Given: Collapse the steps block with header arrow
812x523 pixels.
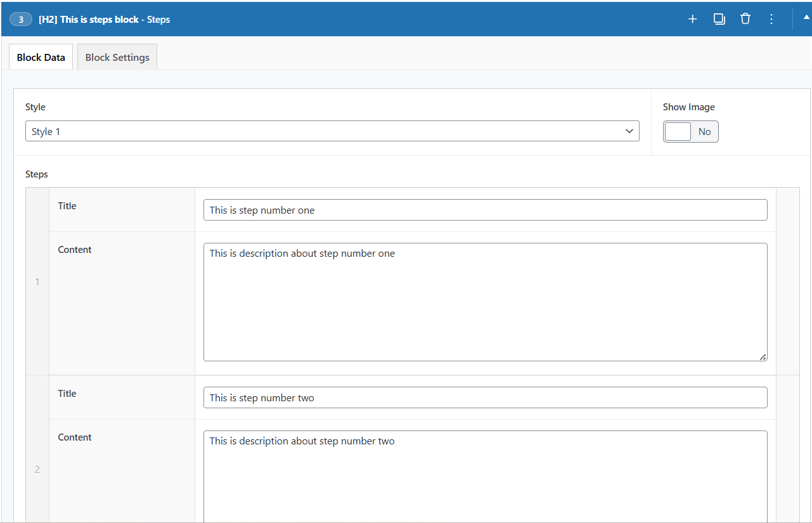Looking at the screenshot, I should 806,18.
